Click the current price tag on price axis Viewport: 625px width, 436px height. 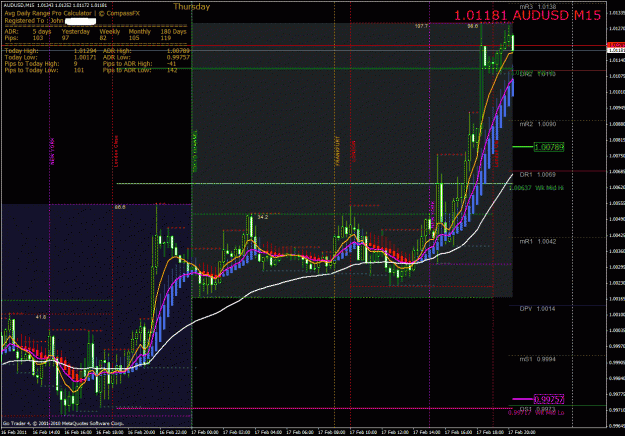pyautogui.click(x=616, y=51)
